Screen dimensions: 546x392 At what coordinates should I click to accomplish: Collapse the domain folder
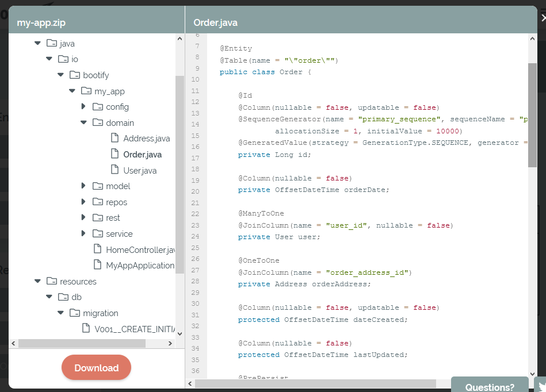coord(83,122)
